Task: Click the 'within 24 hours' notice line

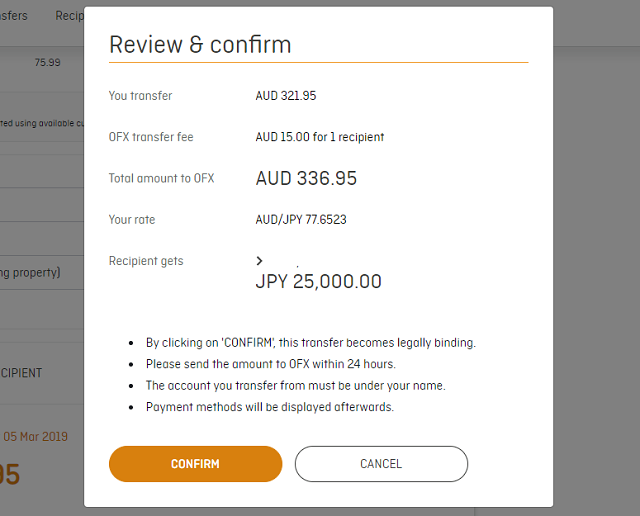Action: (270, 364)
